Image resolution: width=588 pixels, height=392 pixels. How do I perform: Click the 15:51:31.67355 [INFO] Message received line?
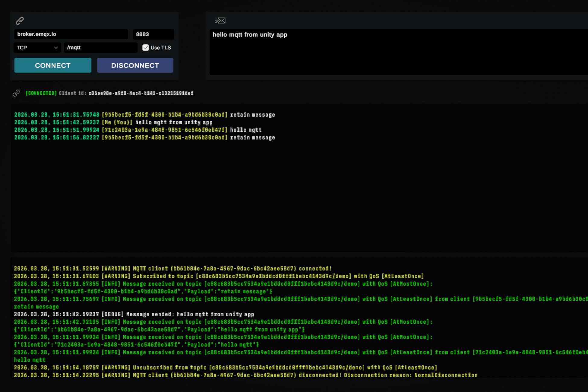pos(223,284)
